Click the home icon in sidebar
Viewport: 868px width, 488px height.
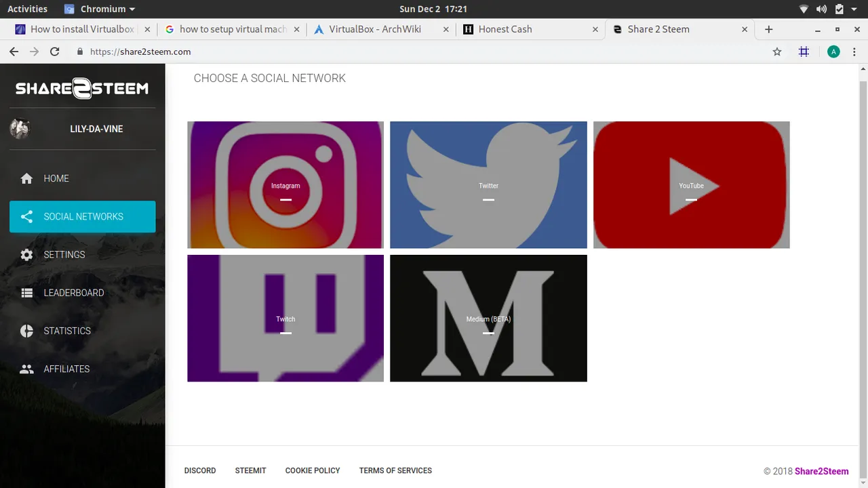click(x=26, y=178)
